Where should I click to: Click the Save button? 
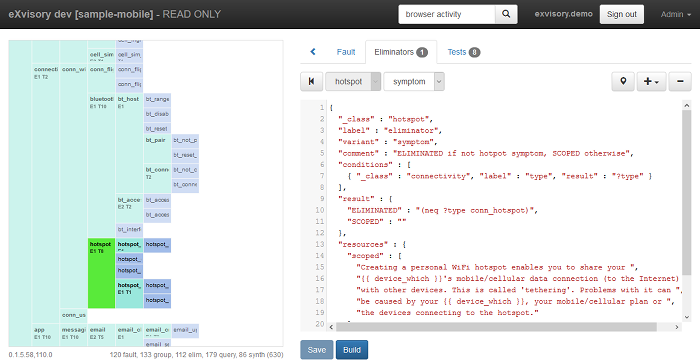point(317,350)
